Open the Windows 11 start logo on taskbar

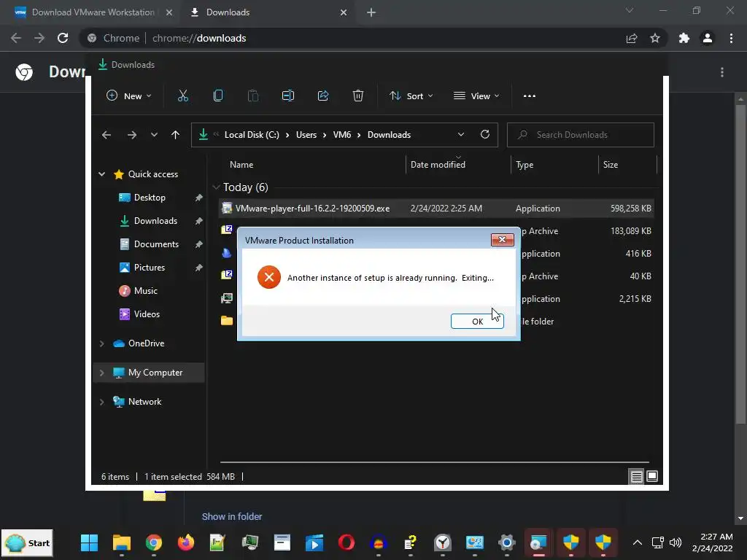89,542
